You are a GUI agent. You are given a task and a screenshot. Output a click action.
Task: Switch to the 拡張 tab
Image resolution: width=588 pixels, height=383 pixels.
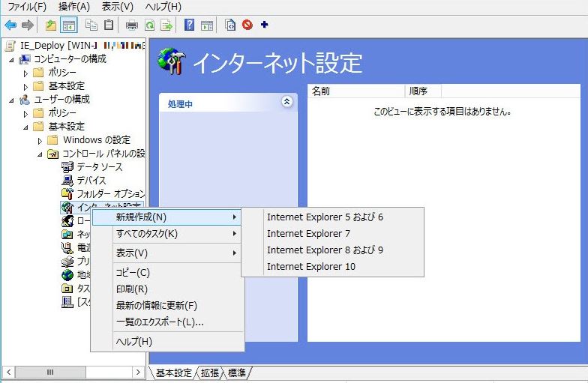[x=210, y=373]
